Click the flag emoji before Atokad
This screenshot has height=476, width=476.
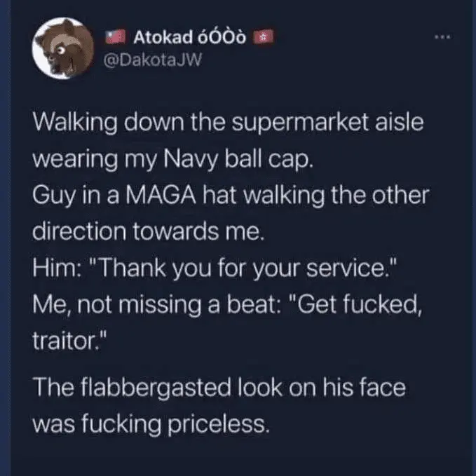click(115, 36)
